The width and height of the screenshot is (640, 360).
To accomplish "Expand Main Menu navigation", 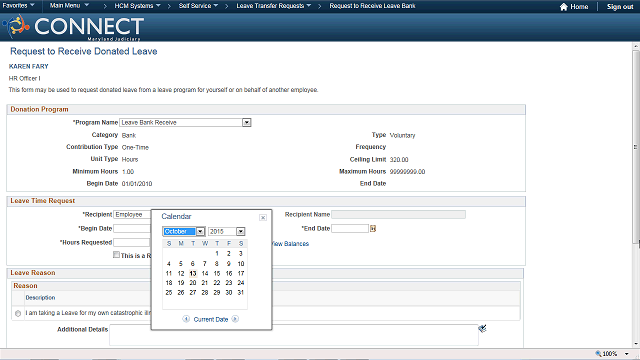I will pyautogui.click(x=69, y=6).
